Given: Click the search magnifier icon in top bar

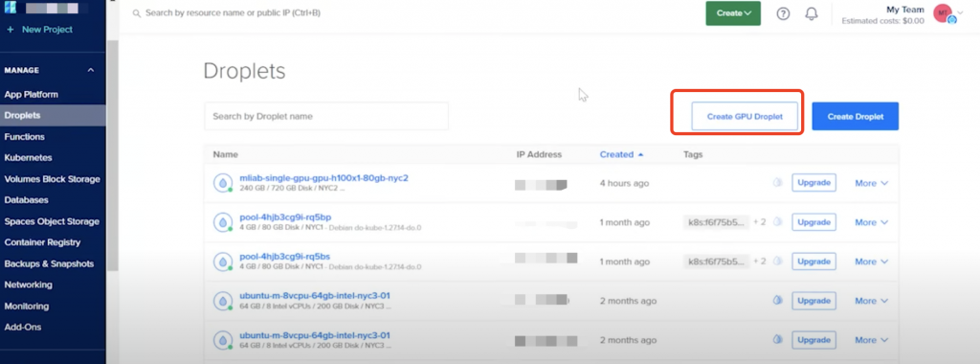Looking at the screenshot, I should 137,13.
